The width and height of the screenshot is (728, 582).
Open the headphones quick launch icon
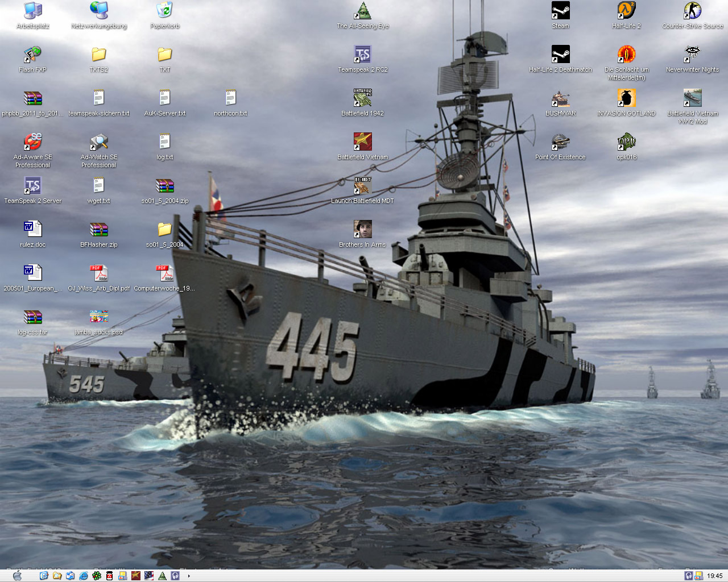tap(175, 576)
